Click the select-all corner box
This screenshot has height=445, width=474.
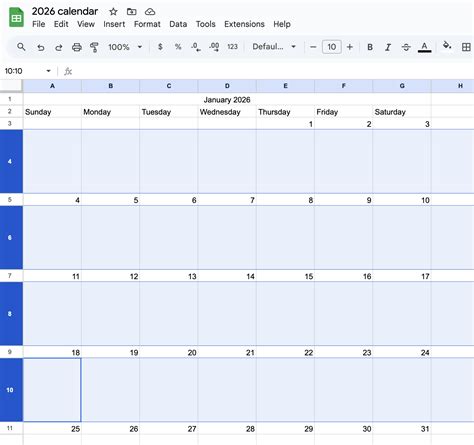pyautogui.click(x=11, y=86)
